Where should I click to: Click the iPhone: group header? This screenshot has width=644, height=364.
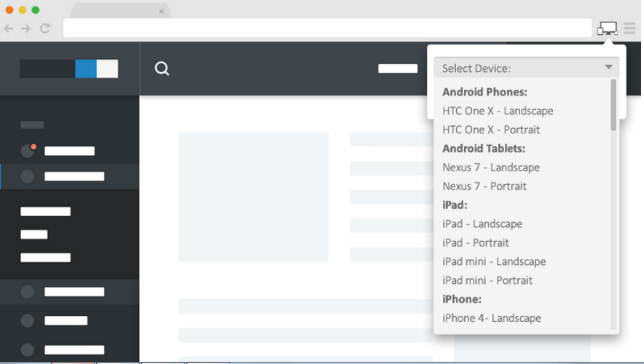pyautogui.click(x=462, y=299)
